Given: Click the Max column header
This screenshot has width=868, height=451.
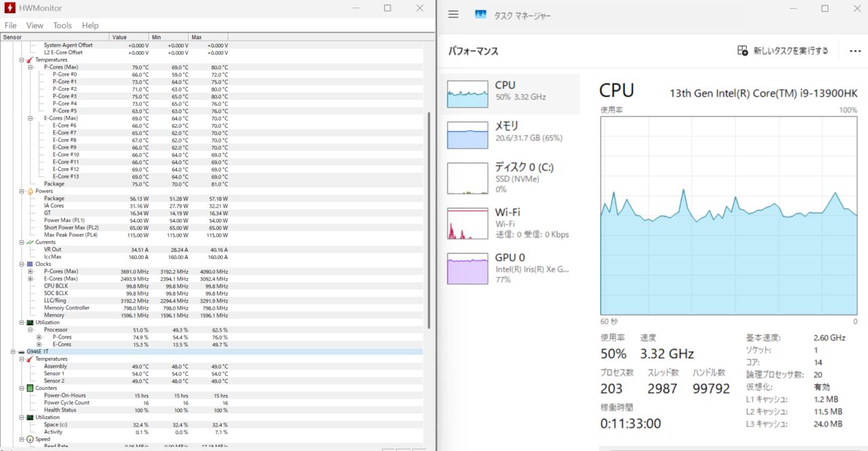Looking at the screenshot, I should point(208,37).
